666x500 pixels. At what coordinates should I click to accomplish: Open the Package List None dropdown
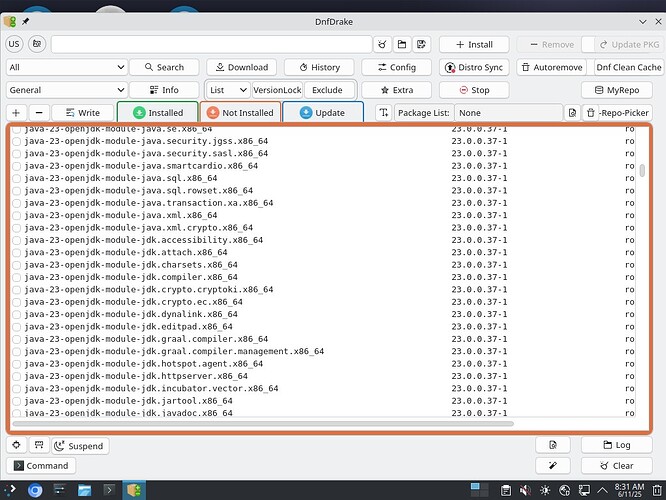pos(508,113)
